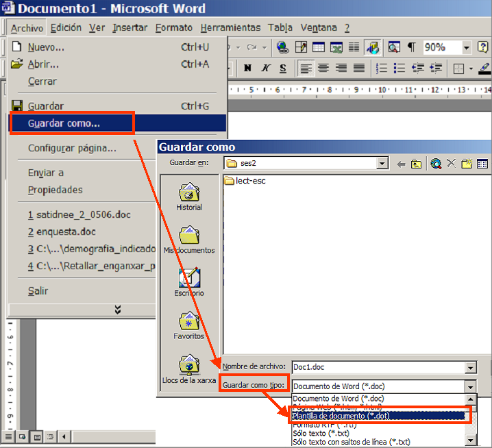492x448 pixels.
Task: Open the Formato menu
Action: (x=174, y=27)
